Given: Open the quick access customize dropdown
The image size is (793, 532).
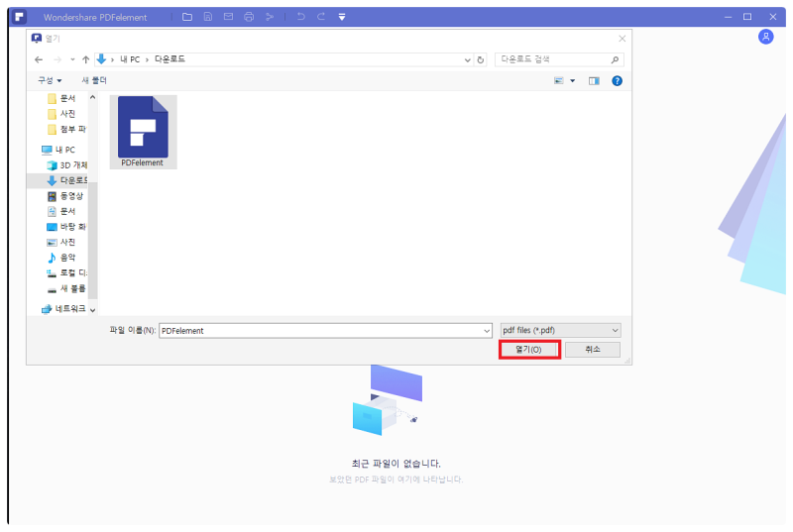Looking at the screenshot, I should [x=342, y=17].
